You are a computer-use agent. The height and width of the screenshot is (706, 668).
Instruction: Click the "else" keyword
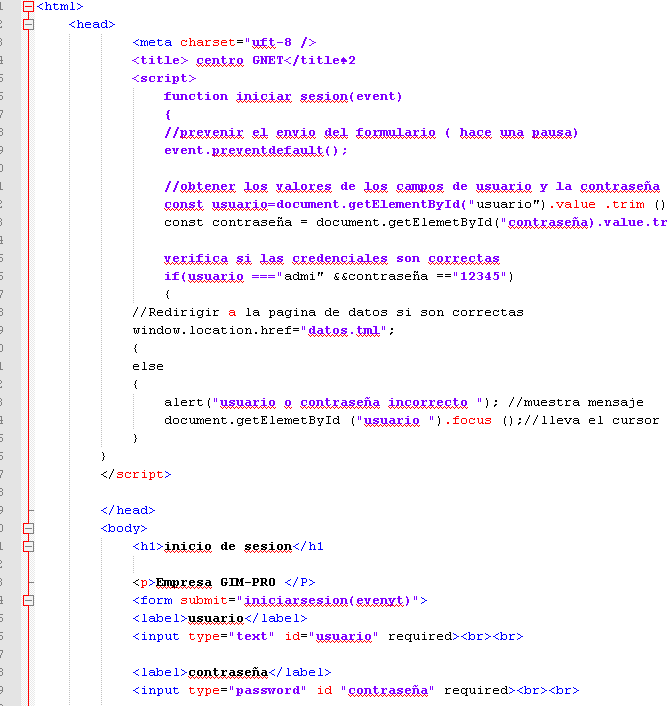[x=147, y=366]
